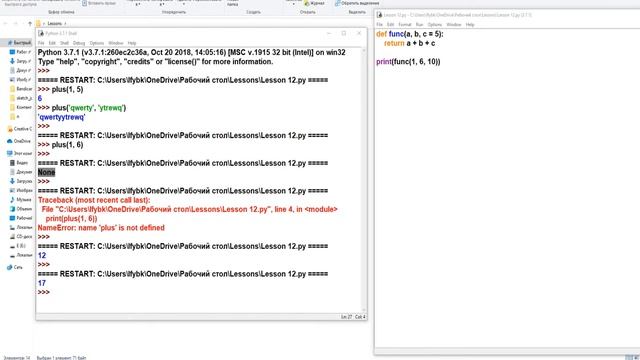Open Рабочий стол under quick access

tap(20, 52)
